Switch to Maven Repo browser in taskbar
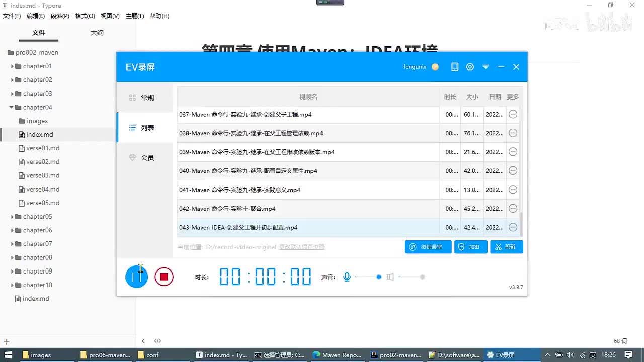644x362 pixels. (x=337, y=355)
